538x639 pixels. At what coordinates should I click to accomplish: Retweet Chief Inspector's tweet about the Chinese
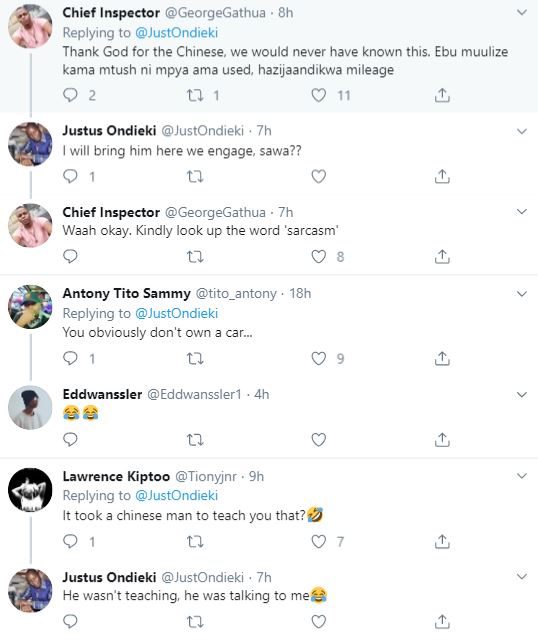195,95
